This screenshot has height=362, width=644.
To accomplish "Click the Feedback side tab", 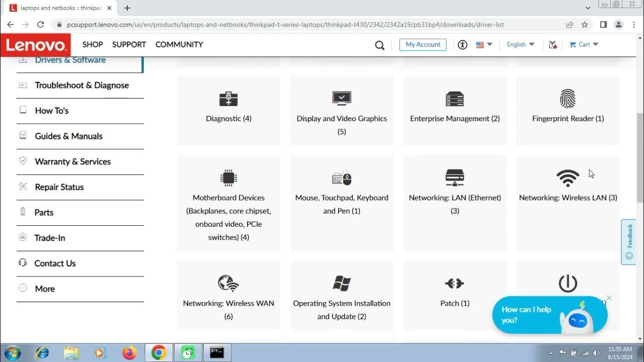I will [629, 242].
